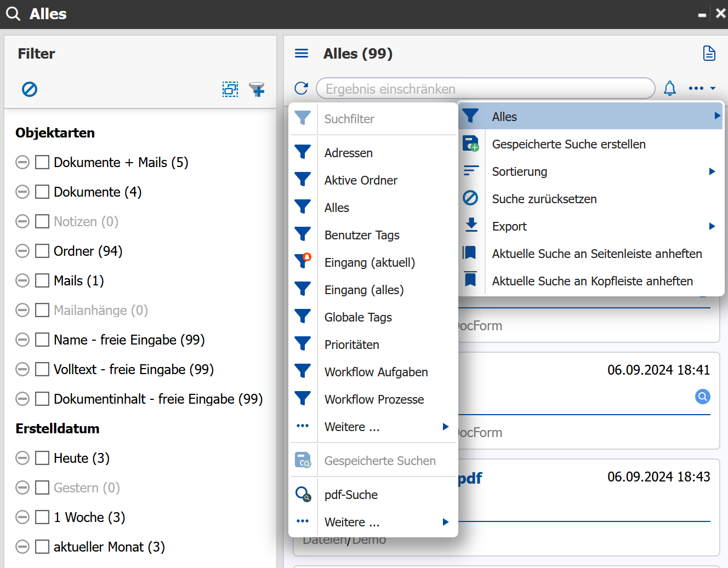Expand the Export submenu arrow
Image resolution: width=728 pixels, height=568 pixels.
tap(712, 226)
